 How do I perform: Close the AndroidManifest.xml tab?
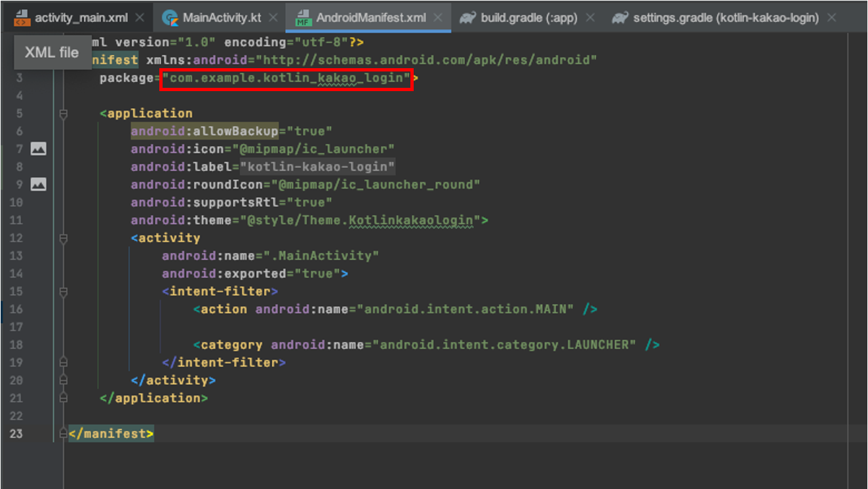[437, 18]
